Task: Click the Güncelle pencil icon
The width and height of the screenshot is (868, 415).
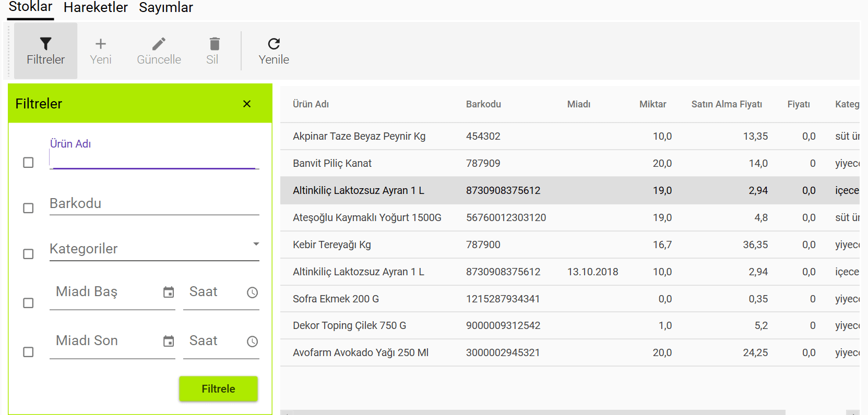Action: (x=159, y=44)
